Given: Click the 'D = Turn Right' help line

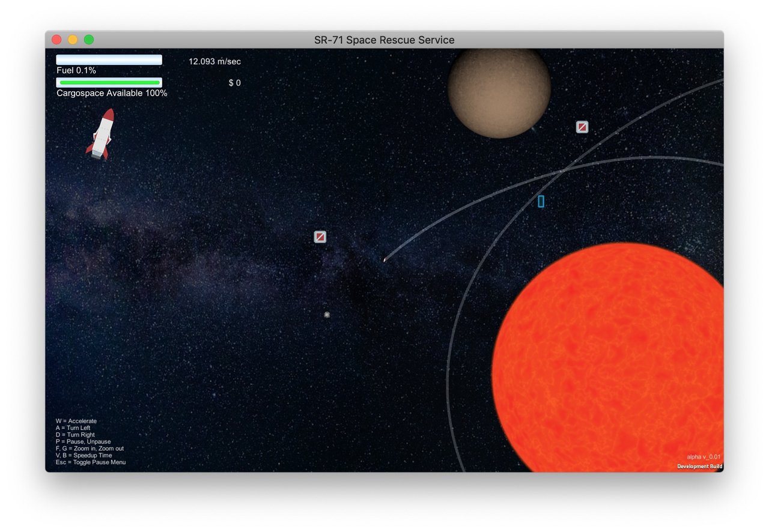Looking at the screenshot, I should tap(75, 435).
